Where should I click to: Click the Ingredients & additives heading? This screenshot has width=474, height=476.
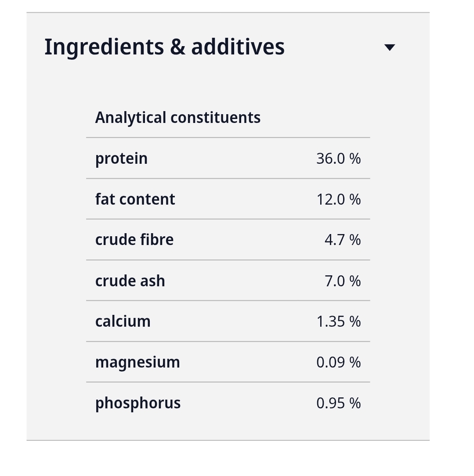(x=164, y=47)
